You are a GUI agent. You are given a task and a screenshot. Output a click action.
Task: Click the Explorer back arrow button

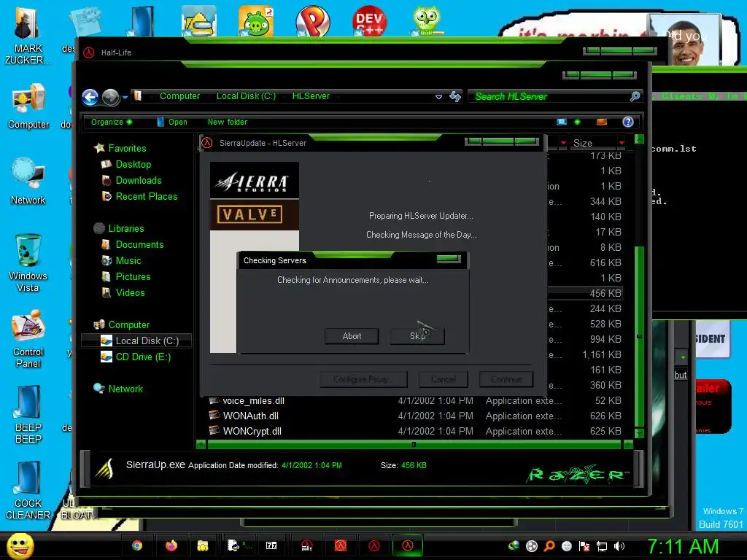point(90,97)
